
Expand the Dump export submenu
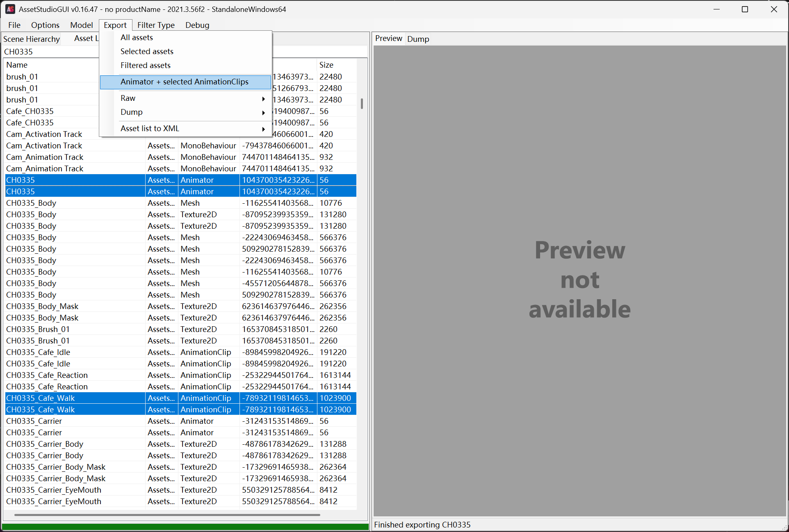pos(132,112)
